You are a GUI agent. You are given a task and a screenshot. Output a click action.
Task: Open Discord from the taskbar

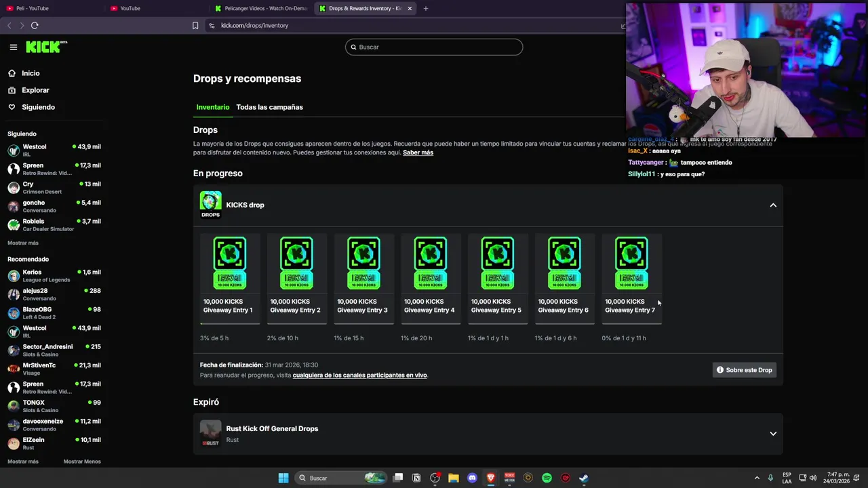[472, 478]
